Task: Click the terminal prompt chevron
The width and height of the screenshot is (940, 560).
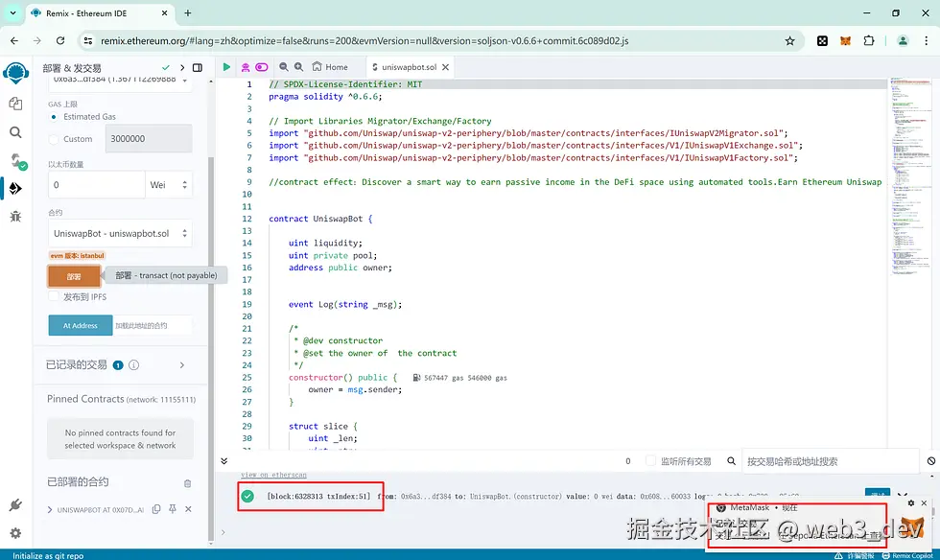Action: tap(223, 532)
